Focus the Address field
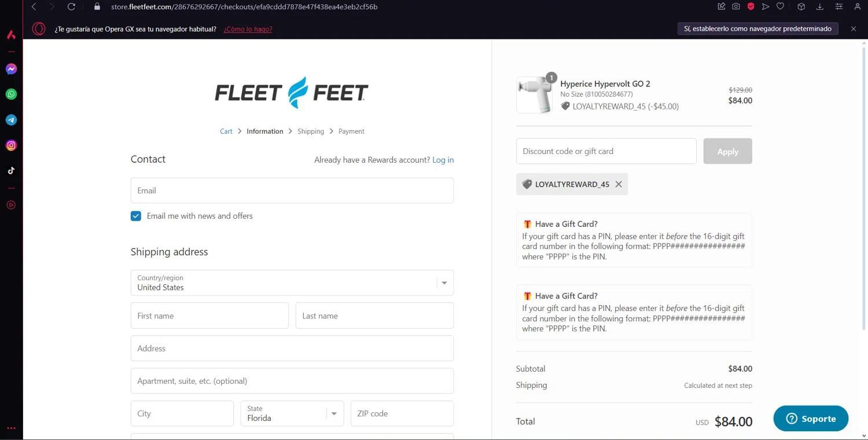 click(x=292, y=349)
